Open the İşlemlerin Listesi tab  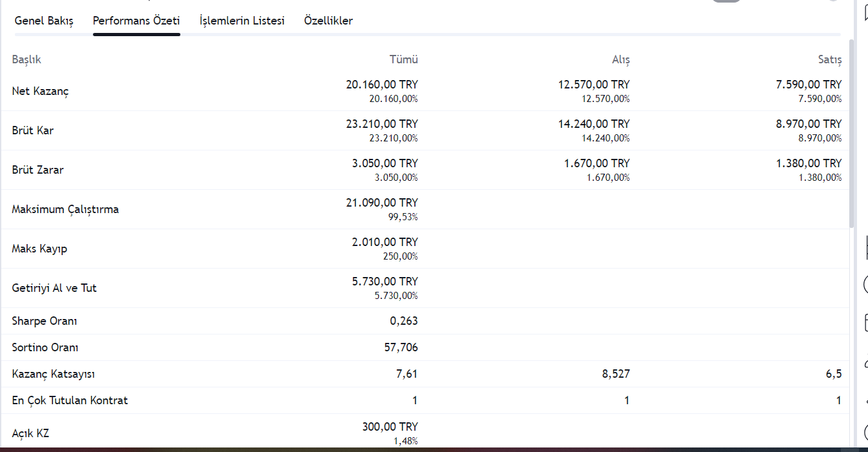tap(242, 21)
